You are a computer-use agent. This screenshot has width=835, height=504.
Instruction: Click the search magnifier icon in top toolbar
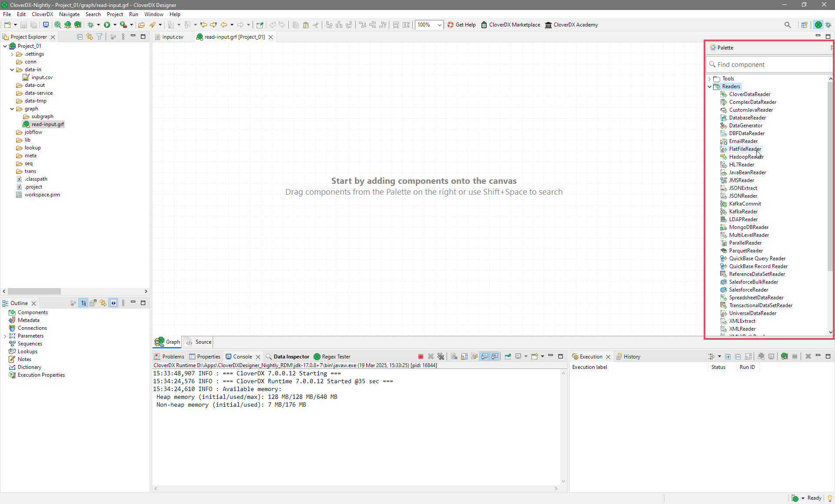pyautogui.click(x=788, y=25)
